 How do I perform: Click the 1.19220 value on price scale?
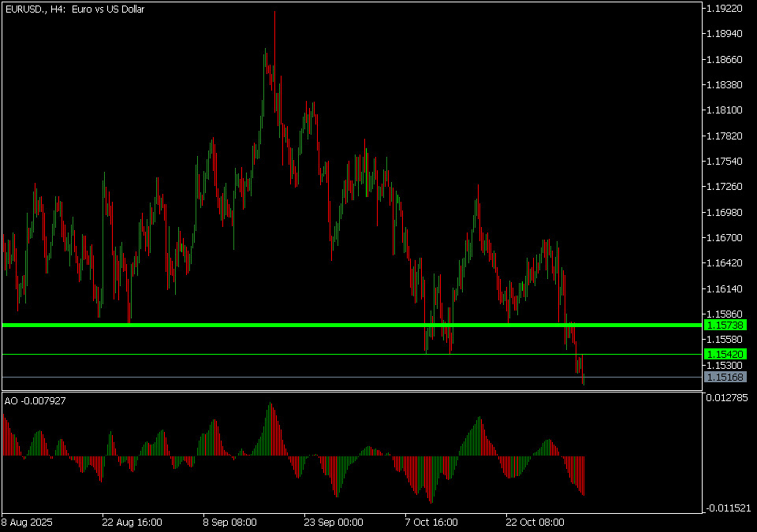click(725, 9)
